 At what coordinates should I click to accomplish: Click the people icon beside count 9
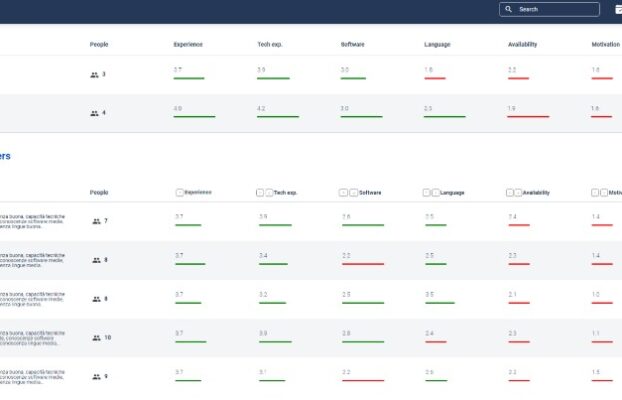click(97, 377)
